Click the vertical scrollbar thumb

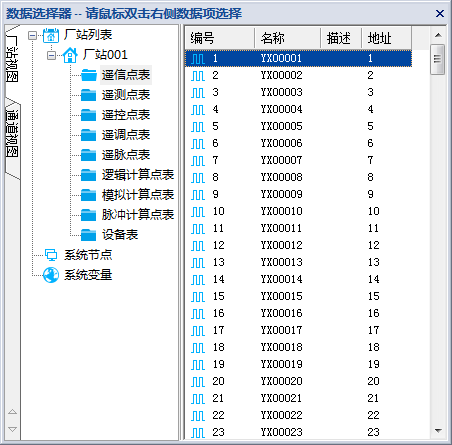(438, 59)
